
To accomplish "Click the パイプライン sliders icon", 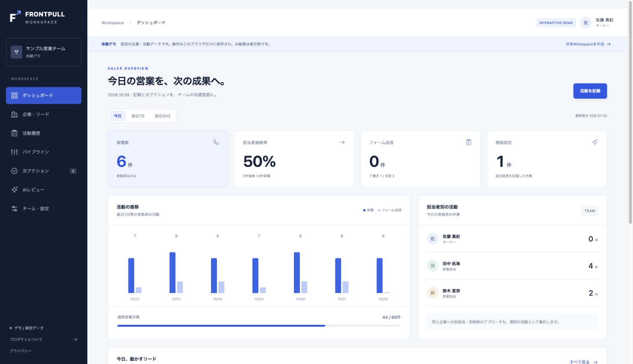I will coord(15,152).
